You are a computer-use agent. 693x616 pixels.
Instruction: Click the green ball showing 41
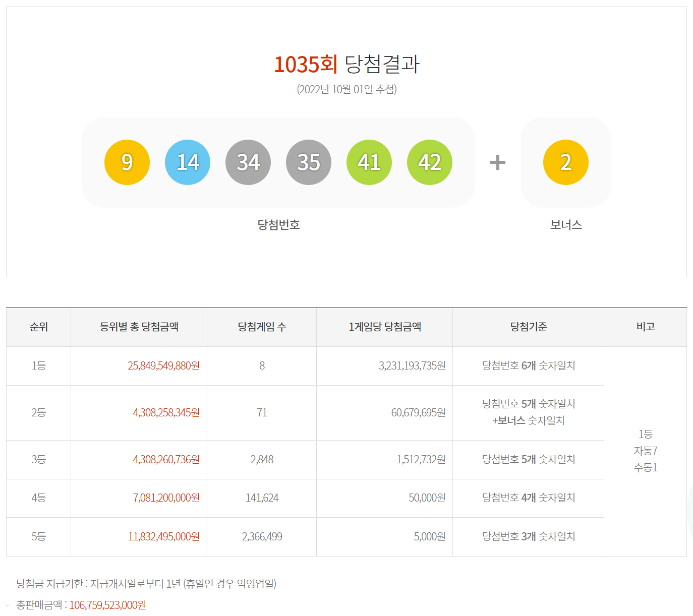369,162
